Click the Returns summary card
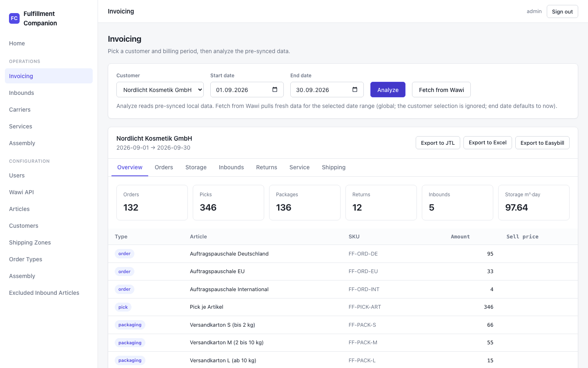The width and height of the screenshot is (588, 368). (x=381, y=202)
